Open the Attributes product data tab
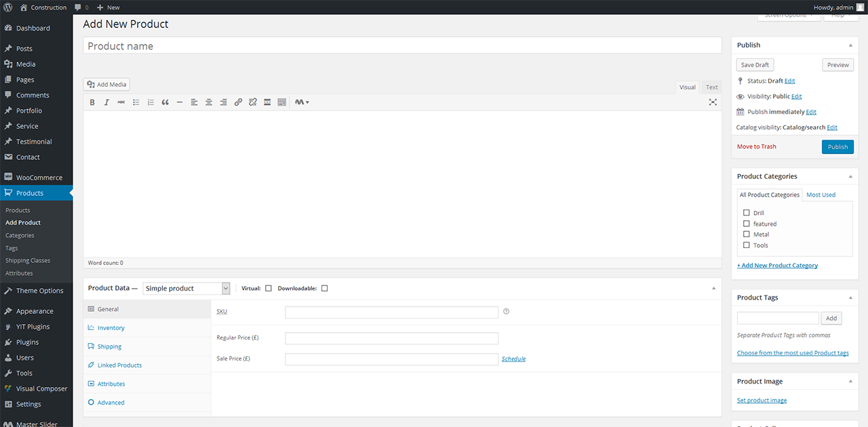 tap(147, 384)
